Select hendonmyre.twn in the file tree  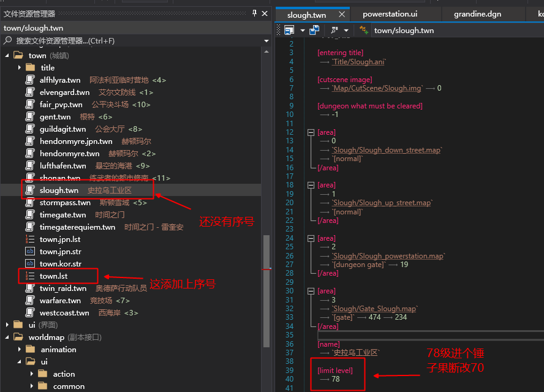[x=131, y=153]
